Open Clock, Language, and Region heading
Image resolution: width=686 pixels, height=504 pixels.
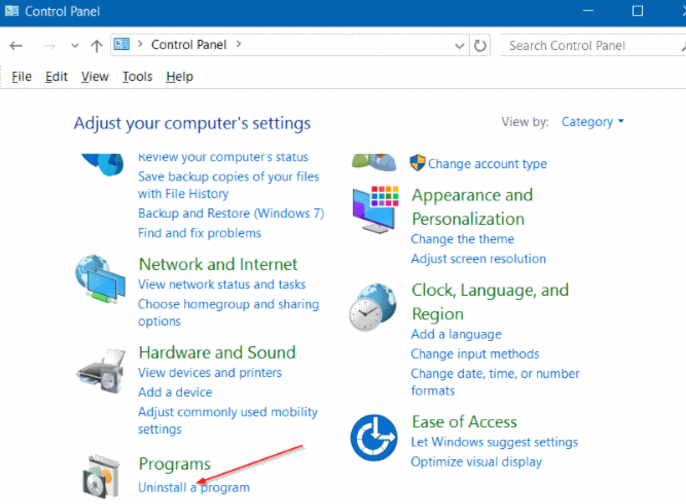coord(490,302)
